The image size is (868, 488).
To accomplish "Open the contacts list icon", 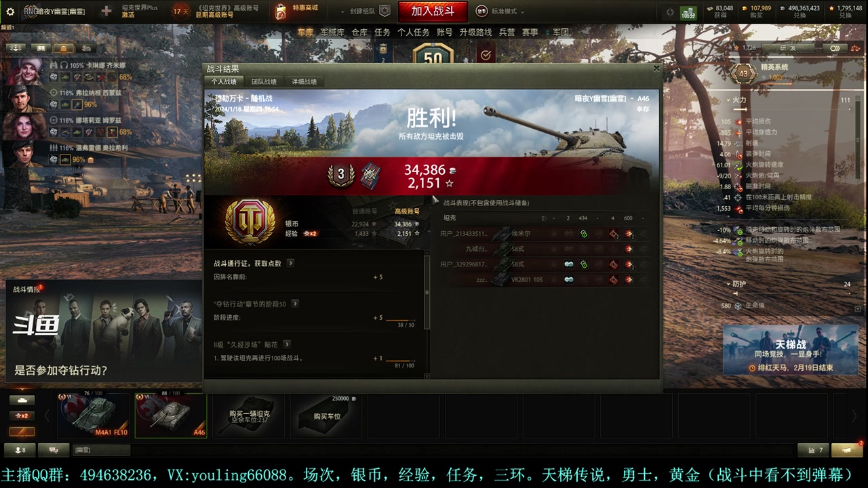I will pos(19,450).
